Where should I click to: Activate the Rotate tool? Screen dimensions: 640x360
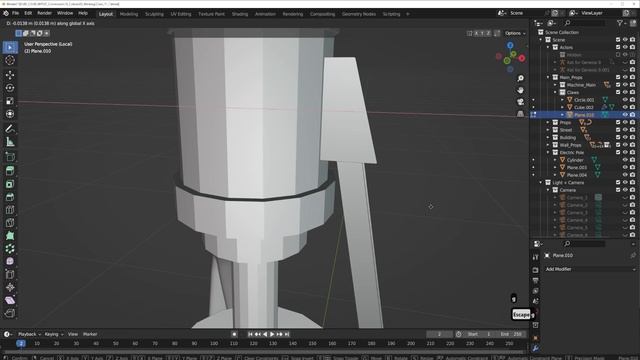click(x=10, y=88)
